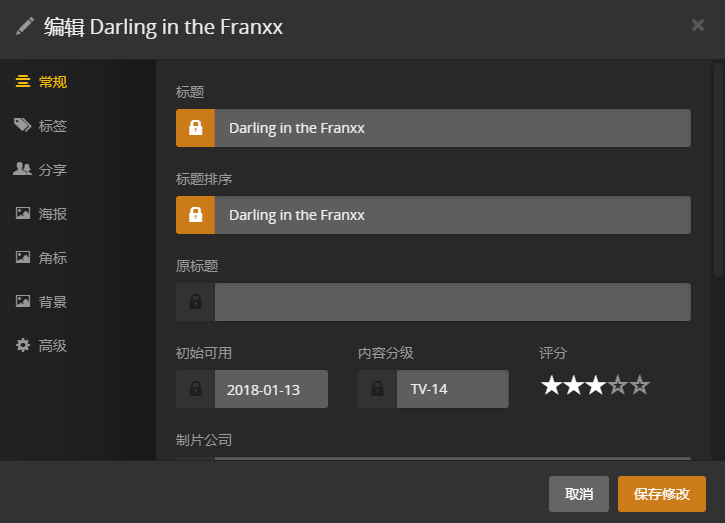
Task: Toggle the lock on the 标题排序 field
Action: point(196,215)
